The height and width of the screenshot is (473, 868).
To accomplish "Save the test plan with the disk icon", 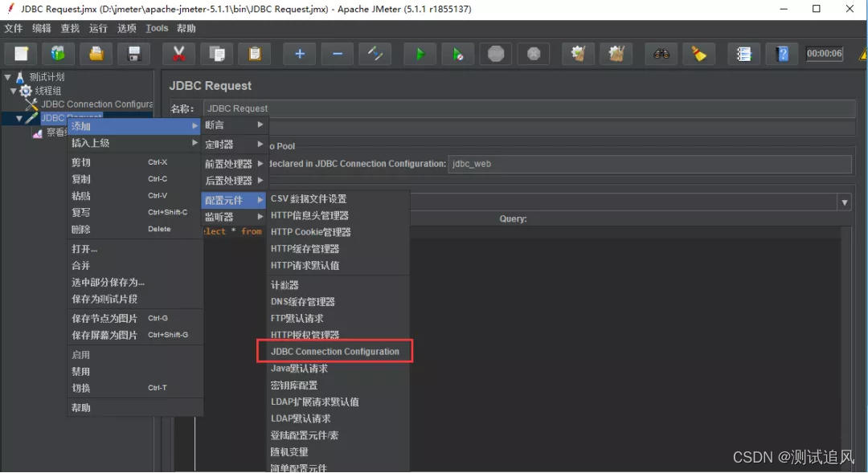I will (134, 54).
